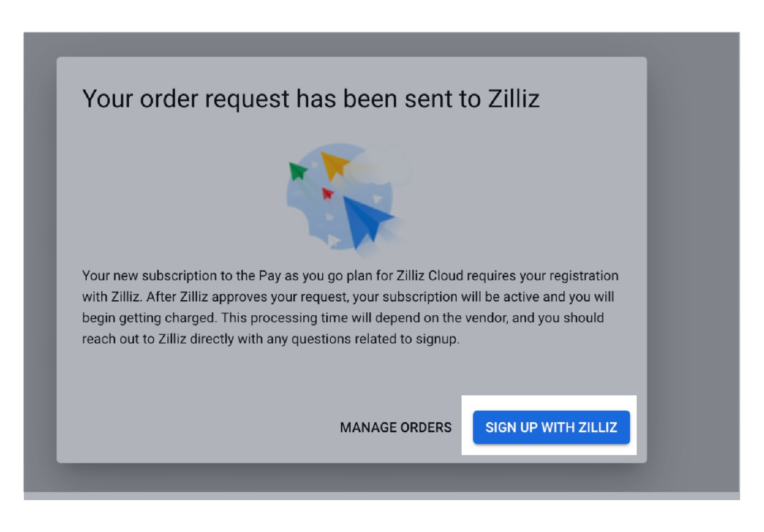Click the SIGN UP WITH ZILLIZ button
The image size is (764, 532).
(x=551, y=427)
